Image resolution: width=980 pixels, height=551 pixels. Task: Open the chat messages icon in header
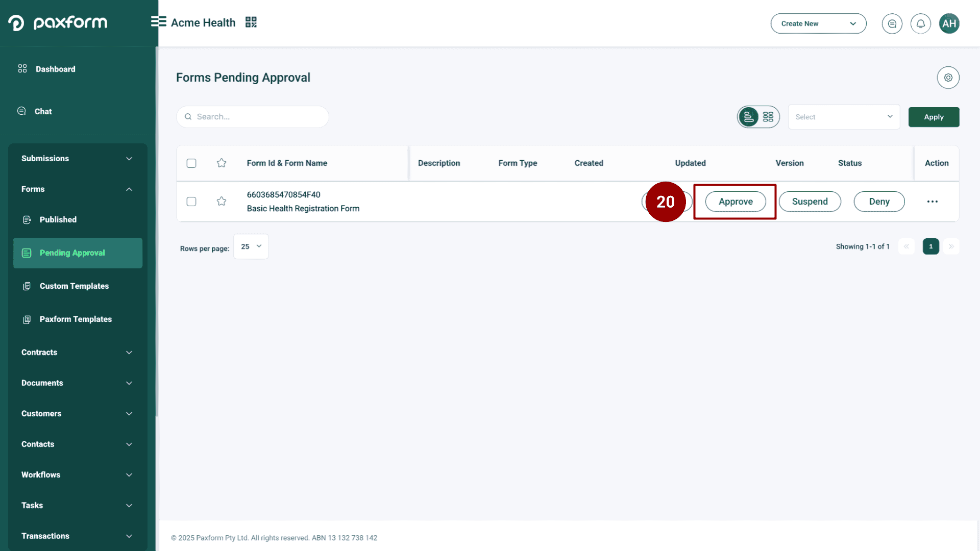(892, 23)
